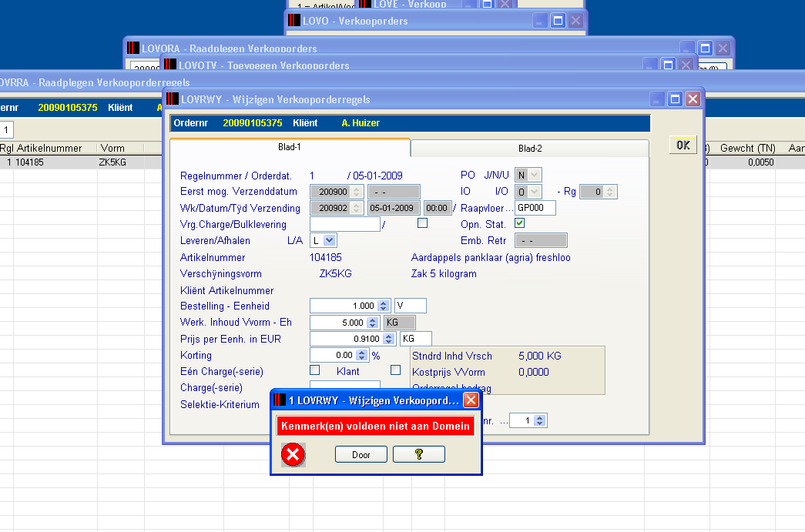Click the Prijs per Eenh. stepper
Image resolution: width=805 pixels, height=532 pixels.
[389, 339]
